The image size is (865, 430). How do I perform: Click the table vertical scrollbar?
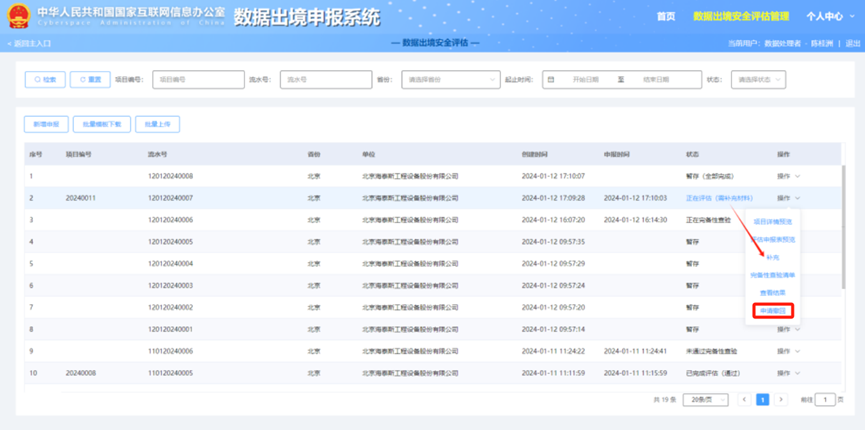842,226
